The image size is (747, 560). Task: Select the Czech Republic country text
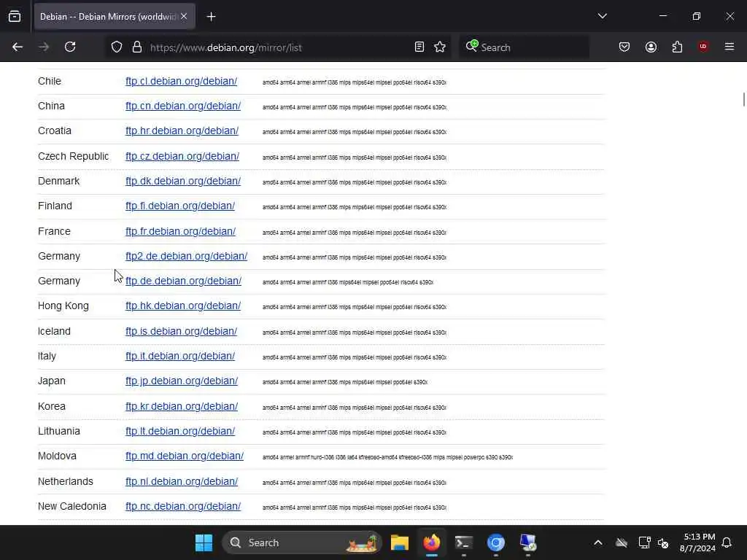pyautogui.click(x=74, y=156)
